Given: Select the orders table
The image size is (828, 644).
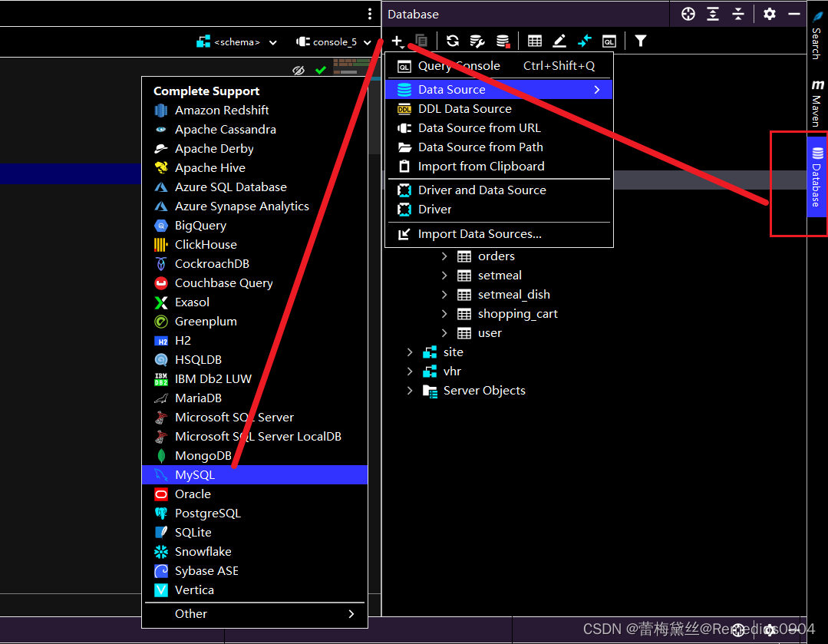Looking at the screenshot, I should [496, 256].
